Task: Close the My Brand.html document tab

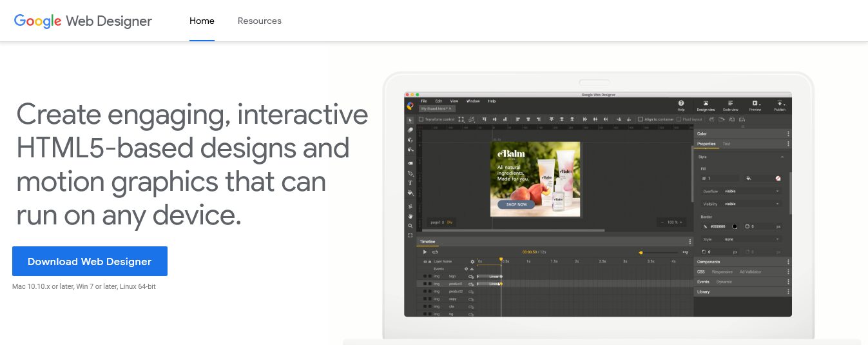Action: (450, 109)
